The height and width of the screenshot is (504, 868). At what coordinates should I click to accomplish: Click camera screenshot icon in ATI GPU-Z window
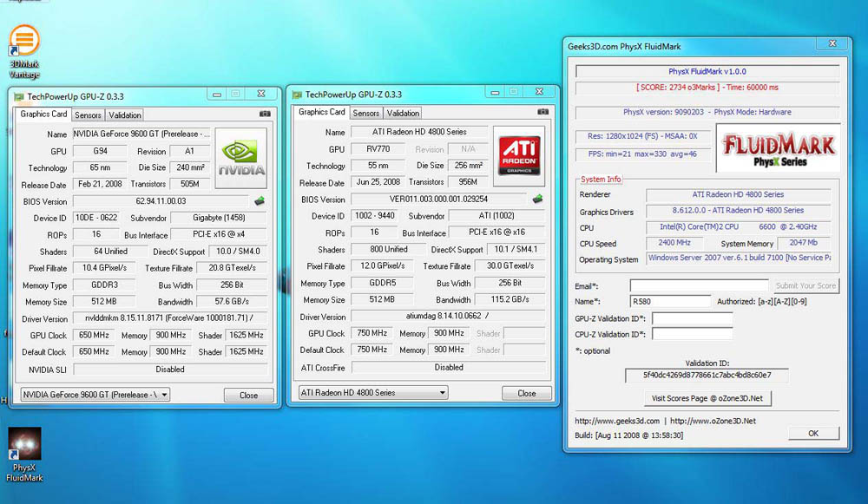[543, 111]
